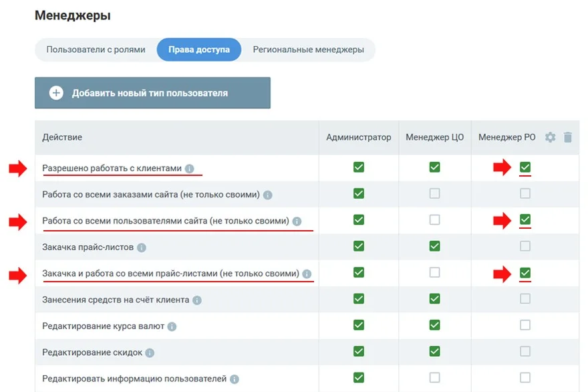Switch to Пользователи с ролями tab
This screenshot has width=588, height=392.
point(96,50)
